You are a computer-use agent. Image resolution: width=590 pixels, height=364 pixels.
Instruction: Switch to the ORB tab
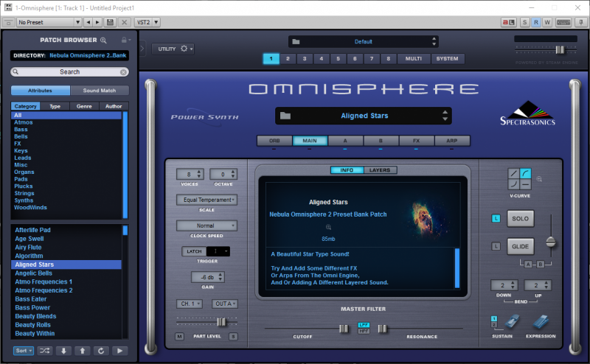point(274,141)
